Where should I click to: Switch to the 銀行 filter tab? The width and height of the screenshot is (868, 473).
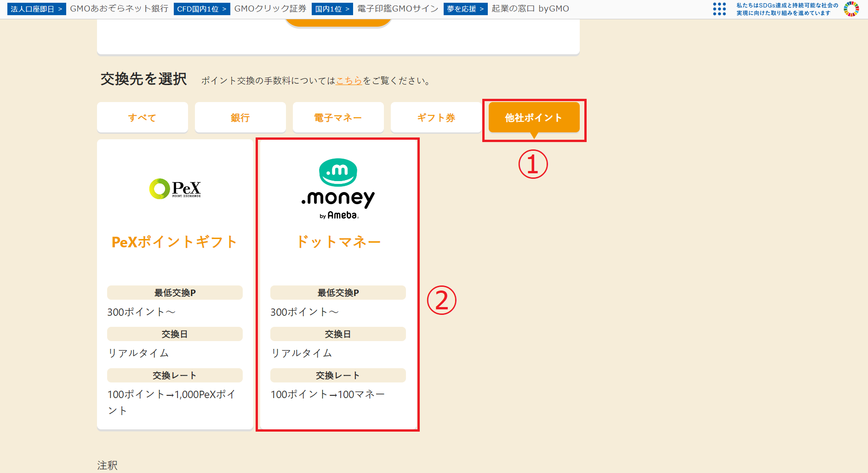point(240,118)
